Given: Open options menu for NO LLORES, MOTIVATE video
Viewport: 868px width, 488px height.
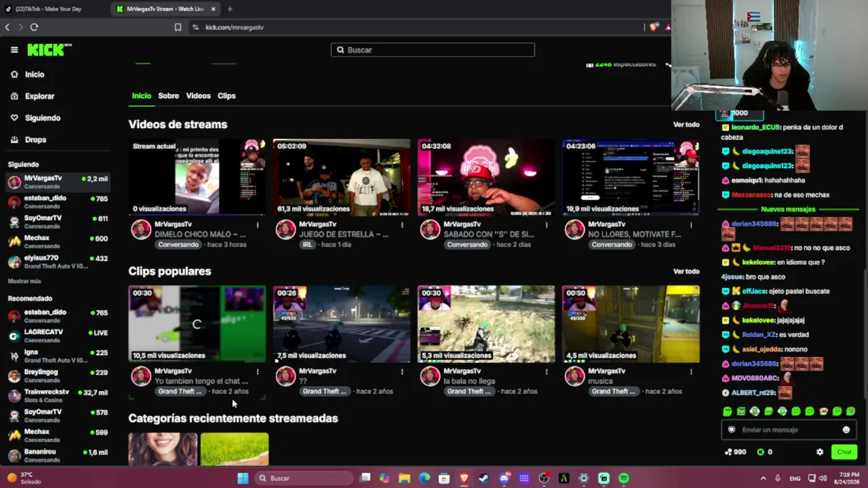Looking at the screenshot, I should coord(691,225).
